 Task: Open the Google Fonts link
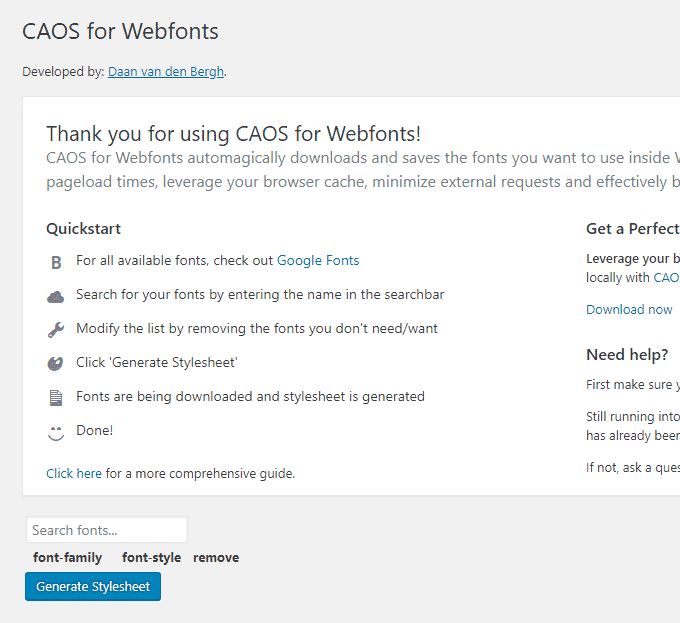(x=318, y=260)
